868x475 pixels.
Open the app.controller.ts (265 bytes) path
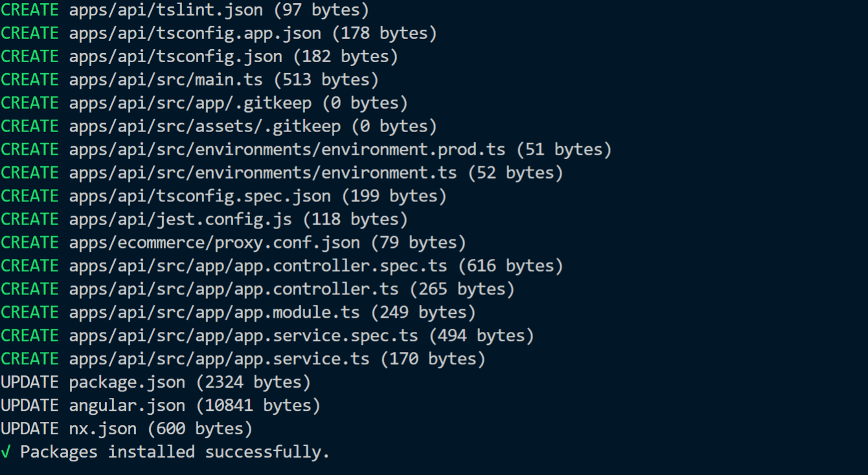tap(234, 289)
